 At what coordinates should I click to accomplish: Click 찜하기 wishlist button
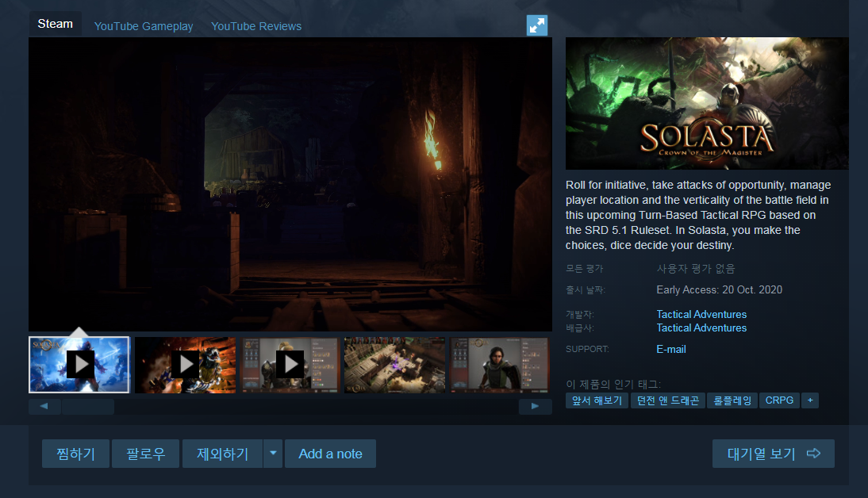(x=76, y=454)
